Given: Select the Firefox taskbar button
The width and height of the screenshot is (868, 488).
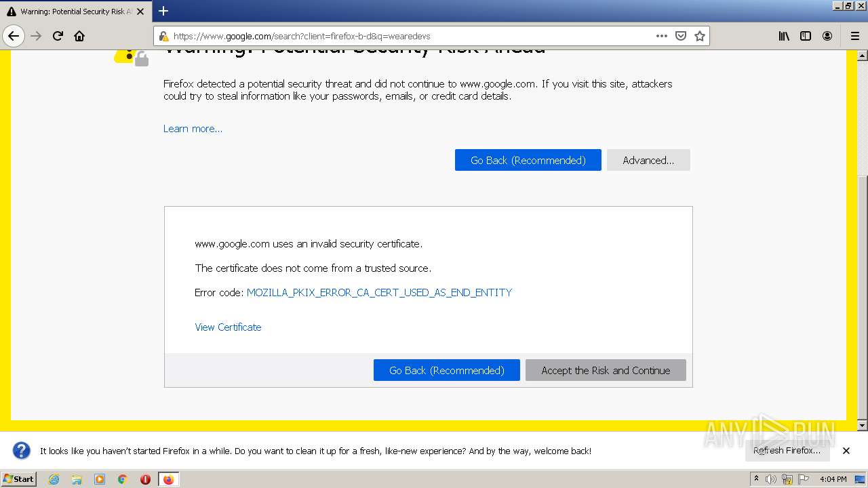Looking at the screenshot, I should (x=168, y=479).
